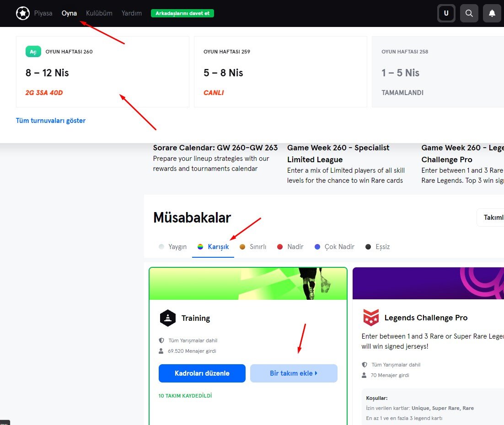
Task: Click Arkadaşlarını davet et button
Action: click(x=182, y=13)
